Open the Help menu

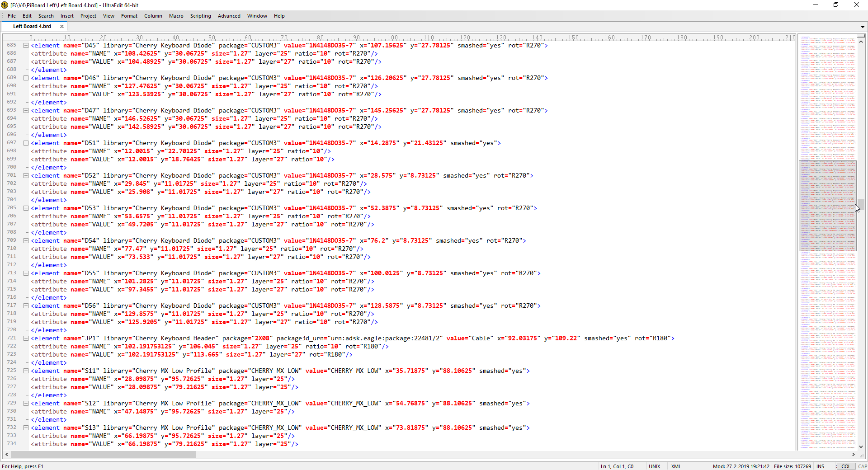(279, 16)
